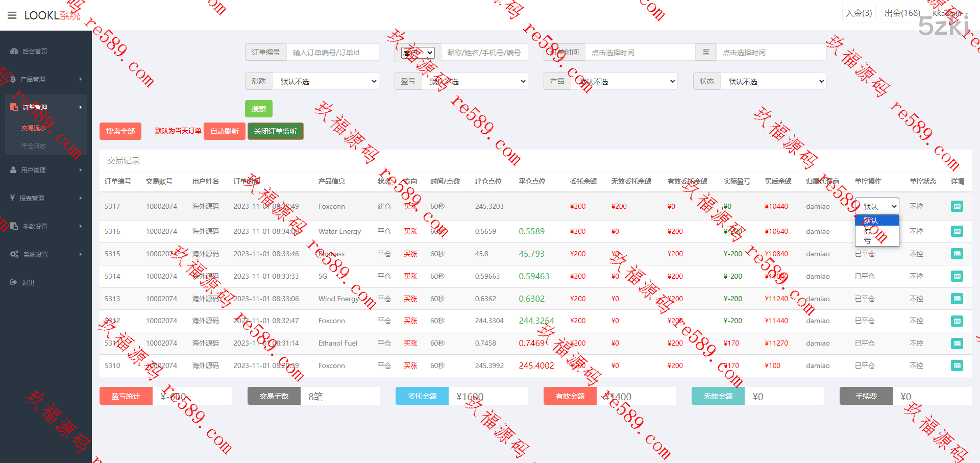The image size is (980, 463).
Task: Open details icon for order 5317
Action: (x=957, y=206)
